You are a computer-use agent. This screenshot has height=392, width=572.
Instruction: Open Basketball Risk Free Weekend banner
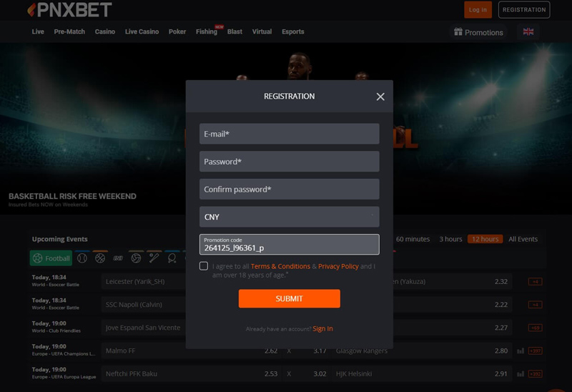click(x=72, y=197)
